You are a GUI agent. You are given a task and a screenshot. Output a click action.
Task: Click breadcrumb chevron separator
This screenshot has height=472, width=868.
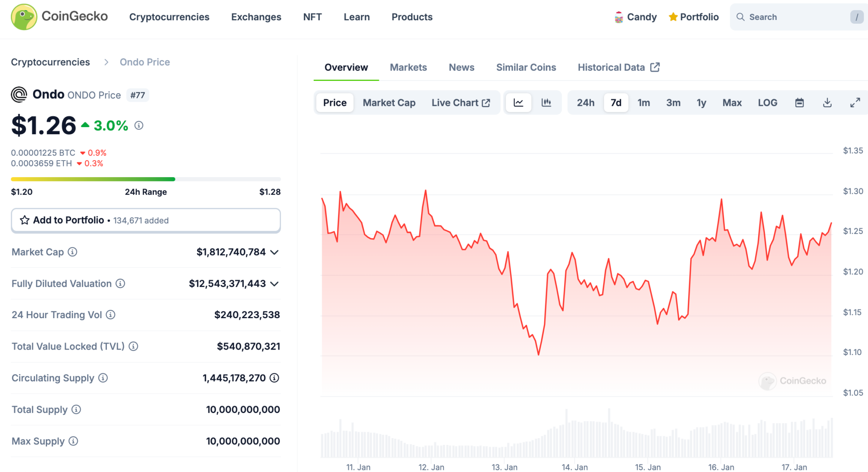tap(106, 62)
